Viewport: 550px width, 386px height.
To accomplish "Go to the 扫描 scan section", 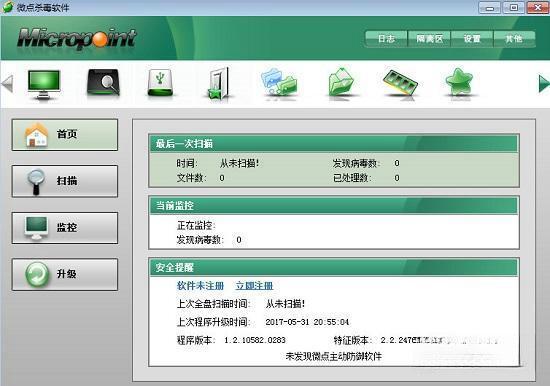I will 65,181.
